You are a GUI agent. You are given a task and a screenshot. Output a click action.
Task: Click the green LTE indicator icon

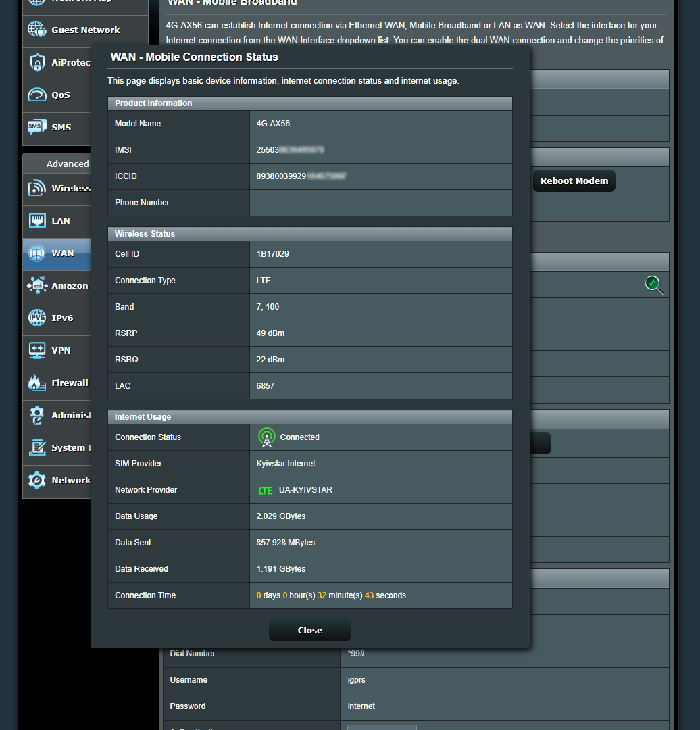tap(266, 491)
